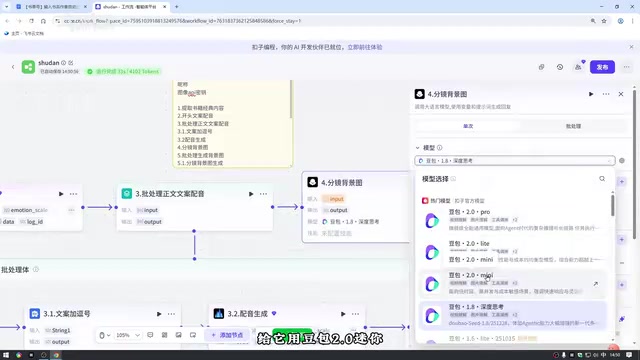Search models with the magnifier icon
Viewport: 640px width, 360px height.
(x=602, y=179)
